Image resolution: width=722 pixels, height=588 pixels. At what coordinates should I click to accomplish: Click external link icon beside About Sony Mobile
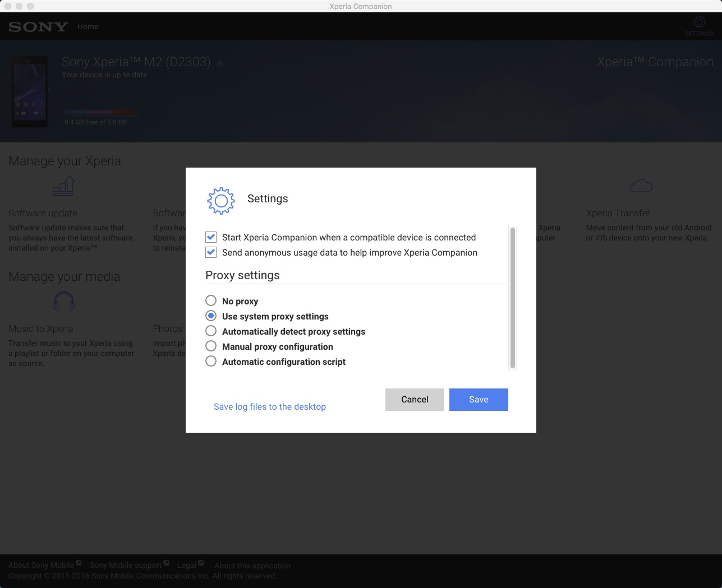[x=79, y=563]
